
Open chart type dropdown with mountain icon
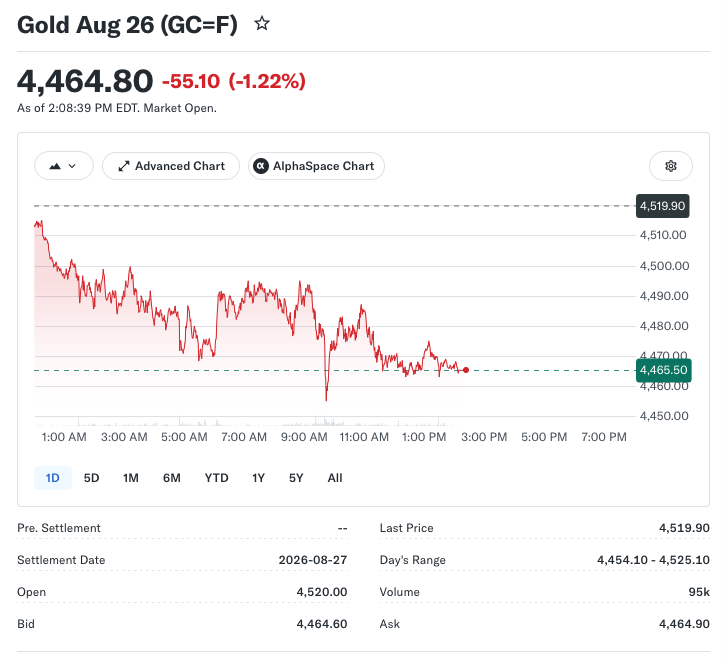click(64, 166)
